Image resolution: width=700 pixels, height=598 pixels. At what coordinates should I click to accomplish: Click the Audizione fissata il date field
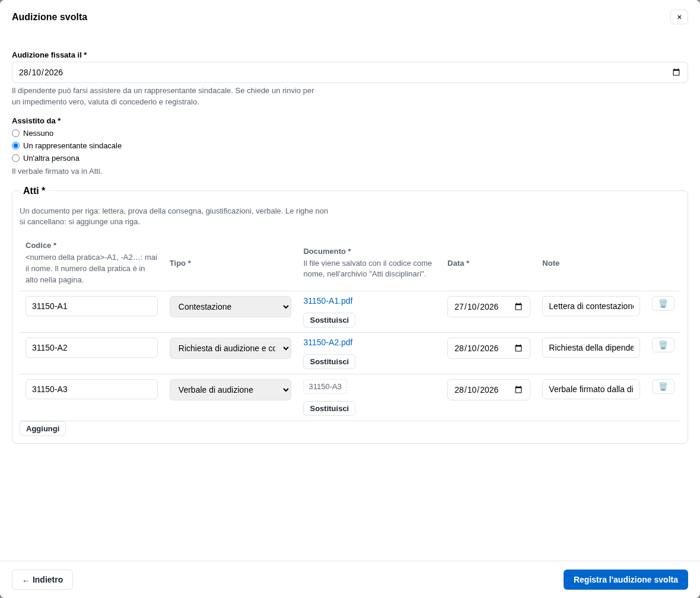coord(350,72)
